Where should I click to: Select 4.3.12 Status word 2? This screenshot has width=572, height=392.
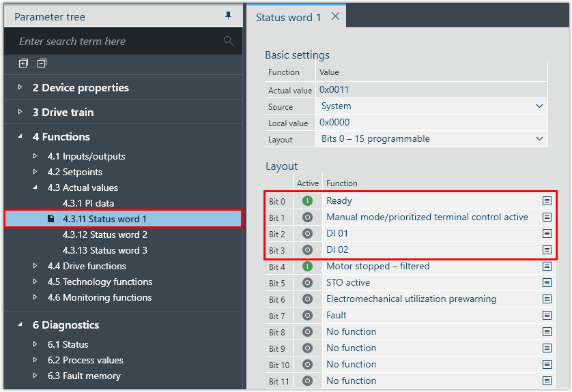[104, 235]
